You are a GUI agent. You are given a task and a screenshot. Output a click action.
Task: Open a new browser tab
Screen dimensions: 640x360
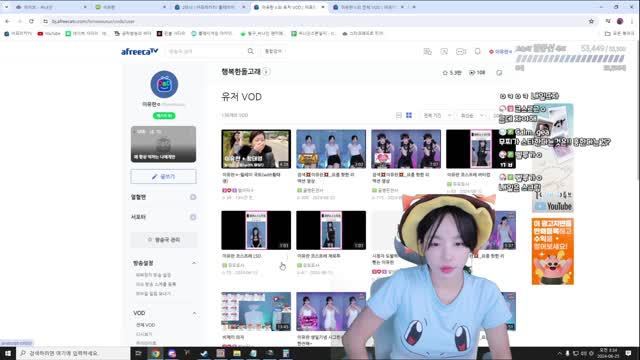tap(414, 7)
